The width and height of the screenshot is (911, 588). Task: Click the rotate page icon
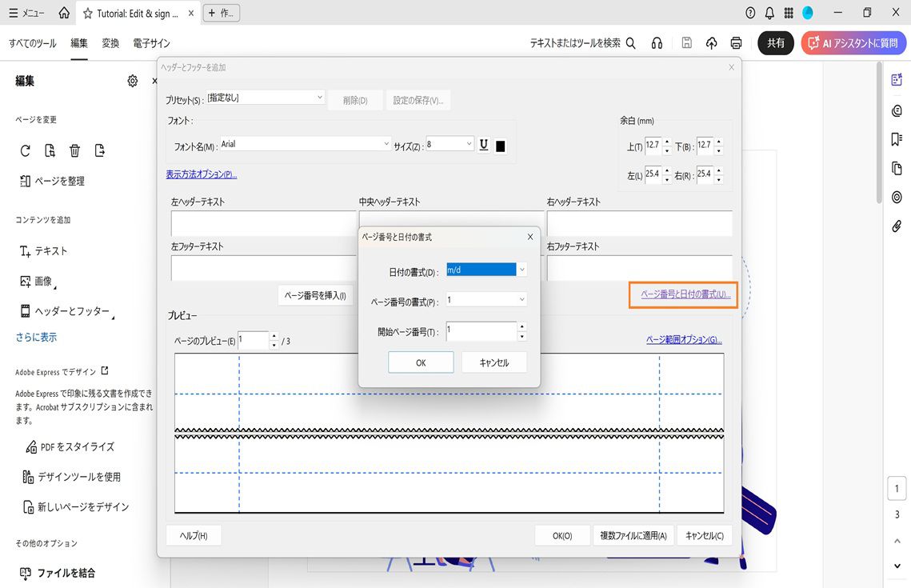25,150
